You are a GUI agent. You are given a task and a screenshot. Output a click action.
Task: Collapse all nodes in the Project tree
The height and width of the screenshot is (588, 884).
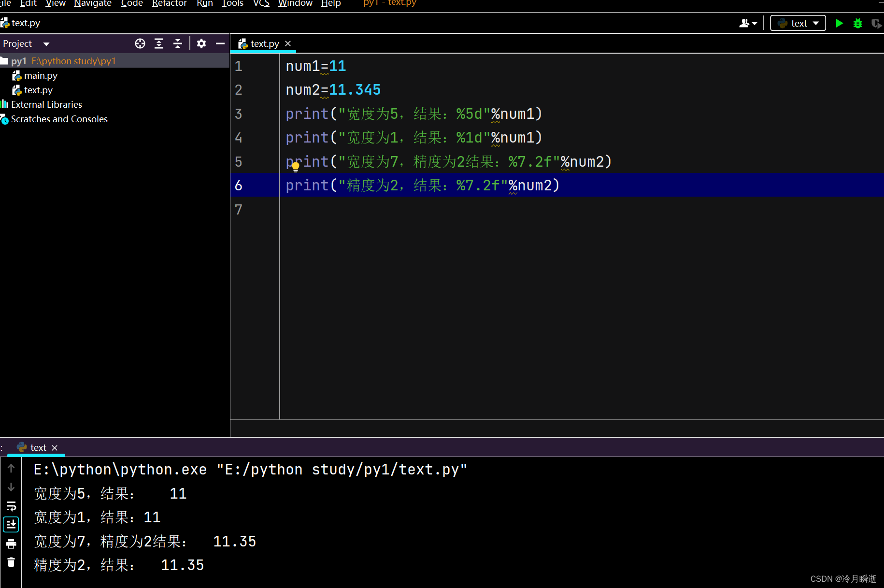(x=178, y=43)
